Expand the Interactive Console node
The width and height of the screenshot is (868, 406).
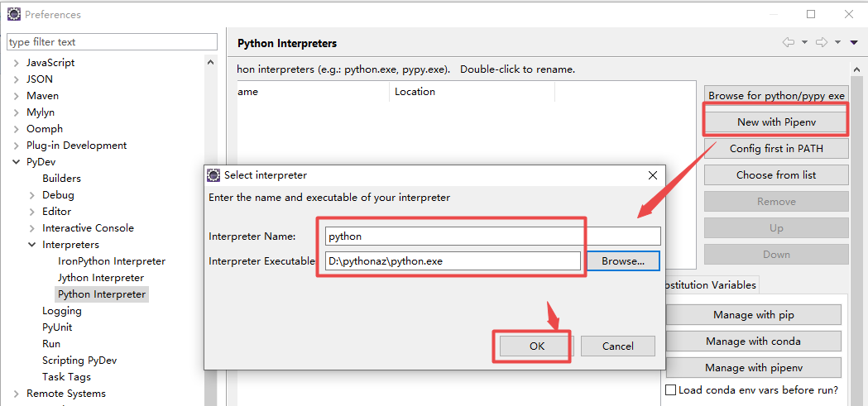[32, 228]
